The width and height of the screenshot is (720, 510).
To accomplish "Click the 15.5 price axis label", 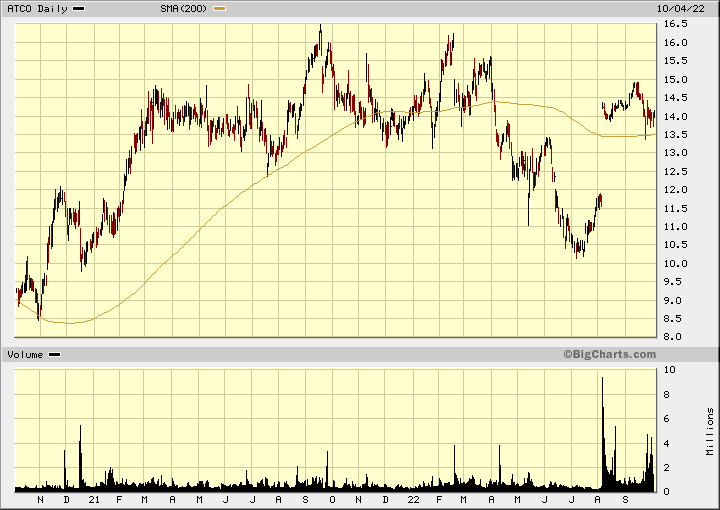I will point(676,61).
